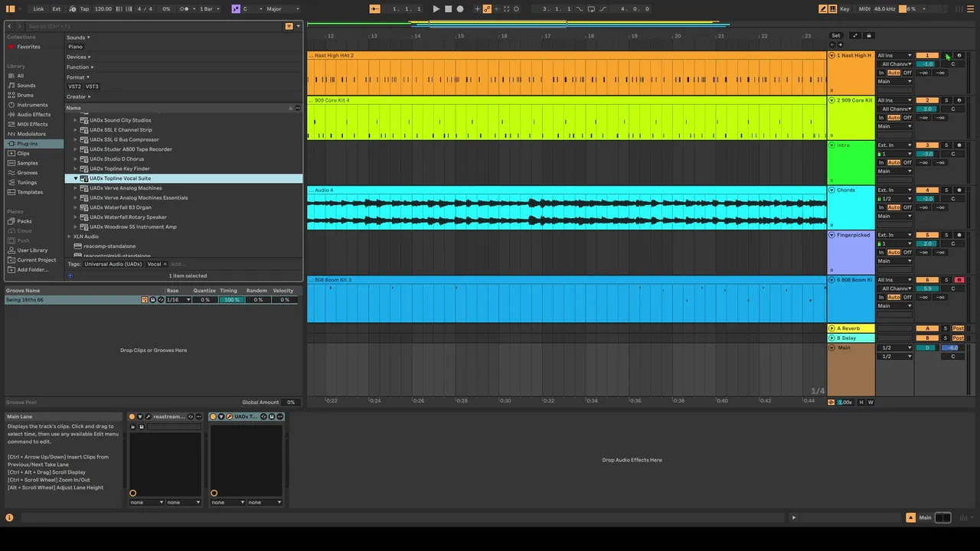
Task: Toggle the Follow playback button
Action: click(x=374, y=9)
